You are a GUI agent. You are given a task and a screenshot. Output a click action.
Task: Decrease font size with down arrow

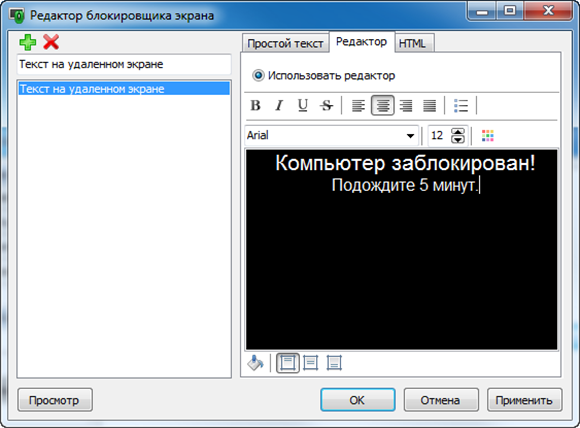458,139
